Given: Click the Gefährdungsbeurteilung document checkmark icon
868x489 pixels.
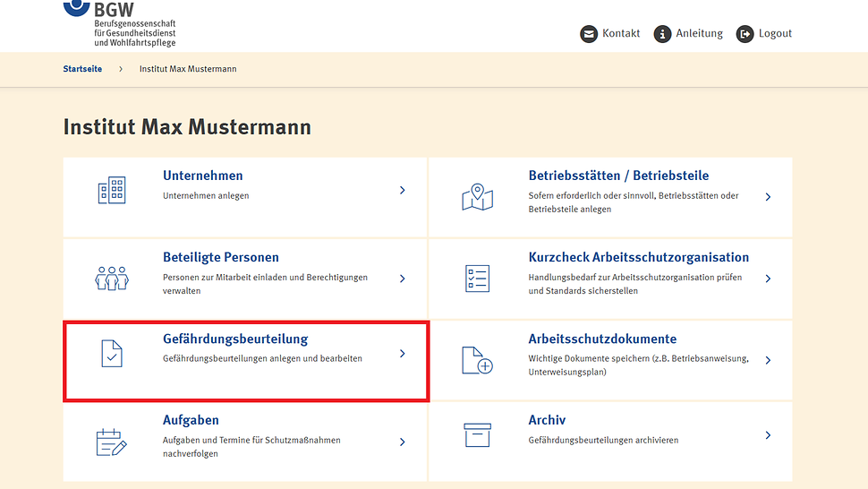Looking at the screenshot, I should pyautogui.click(x=112, y=354).
